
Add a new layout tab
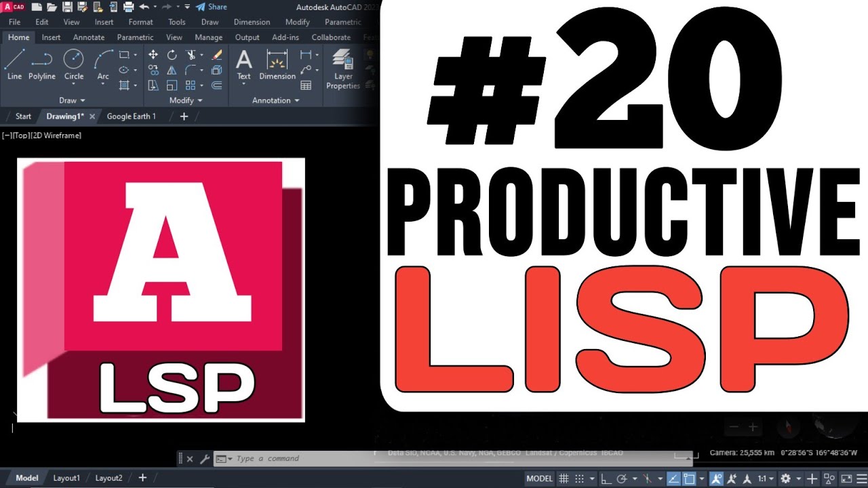click(x=142, y=478)
